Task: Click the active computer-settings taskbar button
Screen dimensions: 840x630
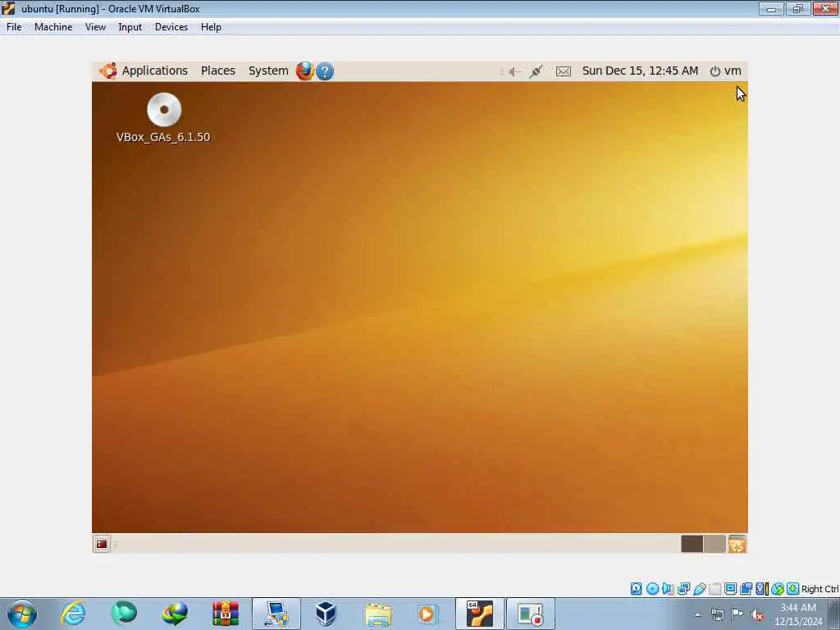Action: point(276,614)
